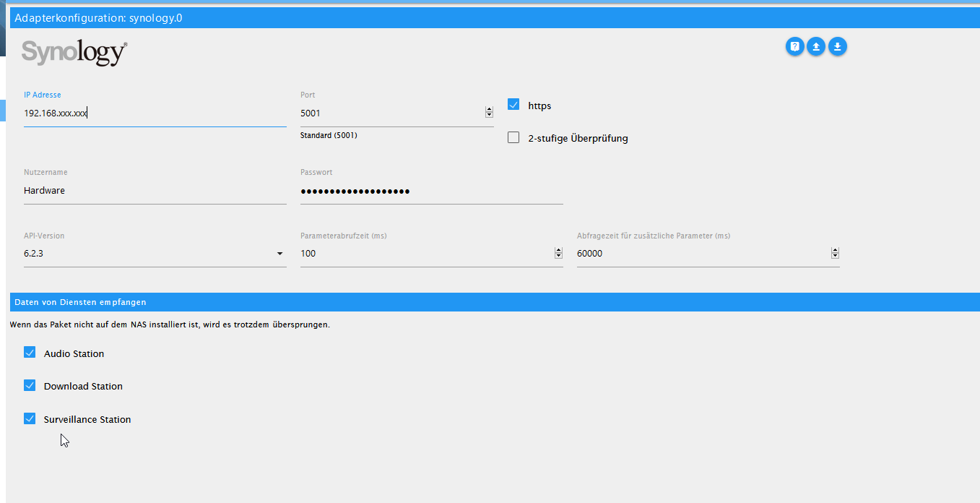
Task: Click the Adapterkonfiguration: synology.0 title
Action: [x=98, y=18]
